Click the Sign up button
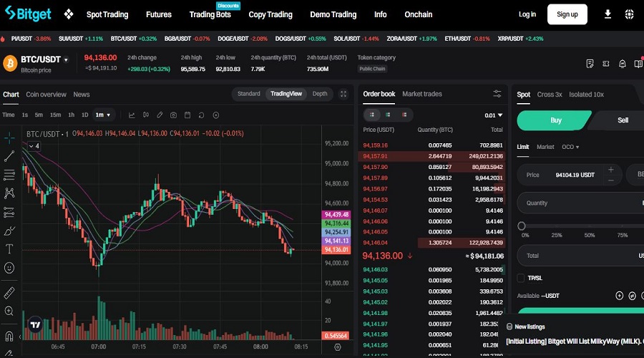 567,14
